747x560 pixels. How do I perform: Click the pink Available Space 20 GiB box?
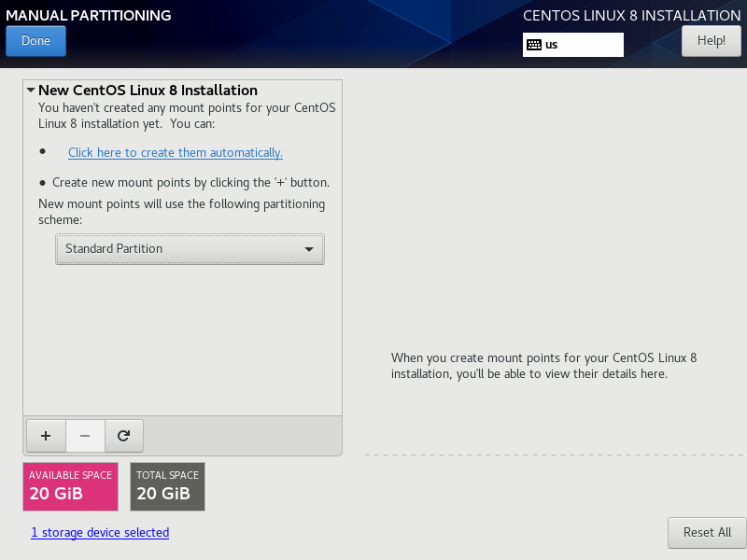coord(71,486)
